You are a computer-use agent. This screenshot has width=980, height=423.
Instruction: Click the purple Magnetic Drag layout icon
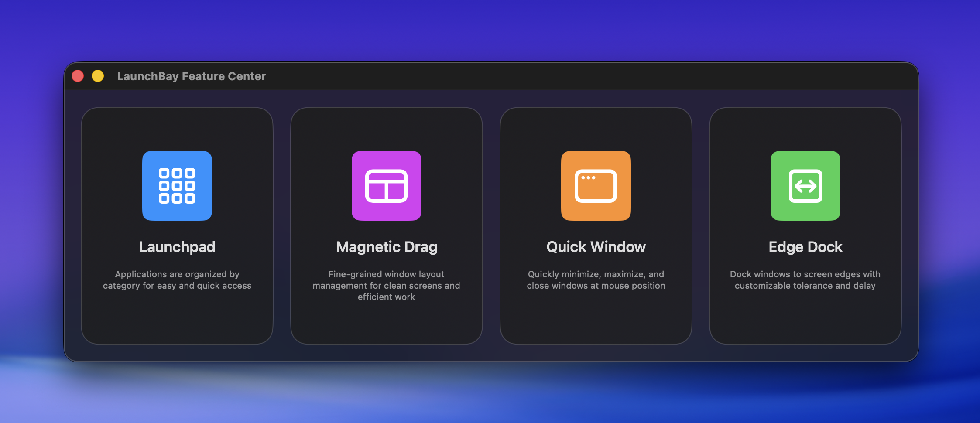(387, 186)
